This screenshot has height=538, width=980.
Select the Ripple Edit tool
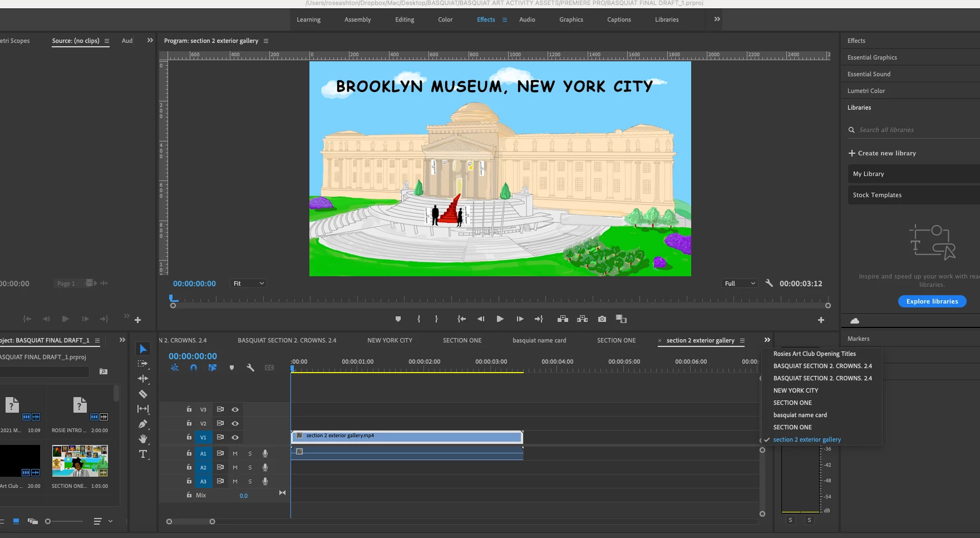[x=143, y=379]
